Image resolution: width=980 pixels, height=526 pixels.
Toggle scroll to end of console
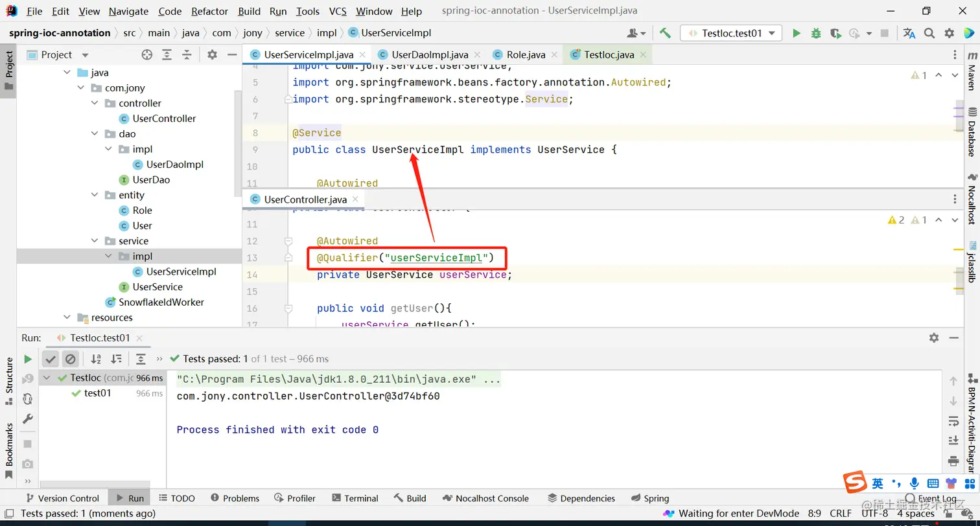pyautogui.click(x=953, y=441)
